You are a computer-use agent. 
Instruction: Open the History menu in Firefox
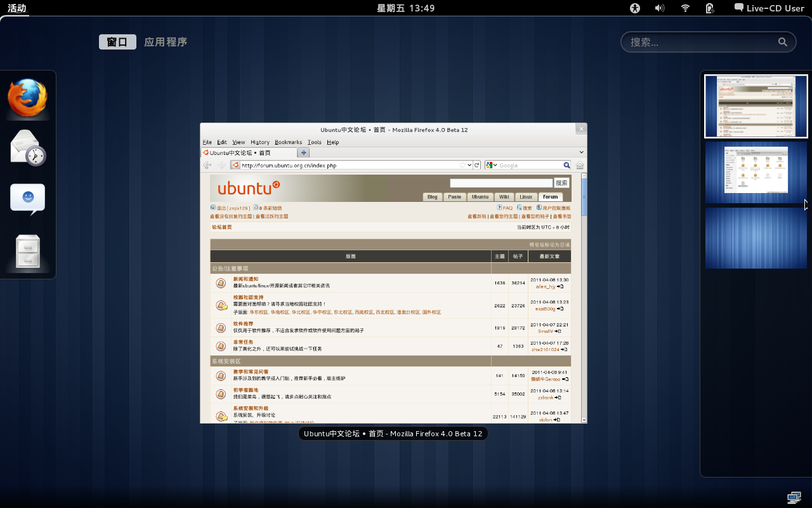click(x=260, y=142)
